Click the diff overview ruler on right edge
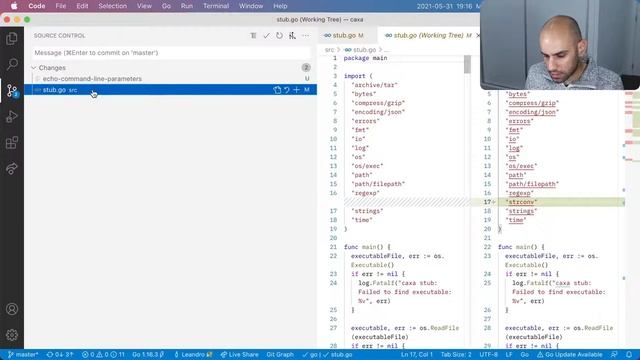 pyautogui.click(x=632, y=219)
